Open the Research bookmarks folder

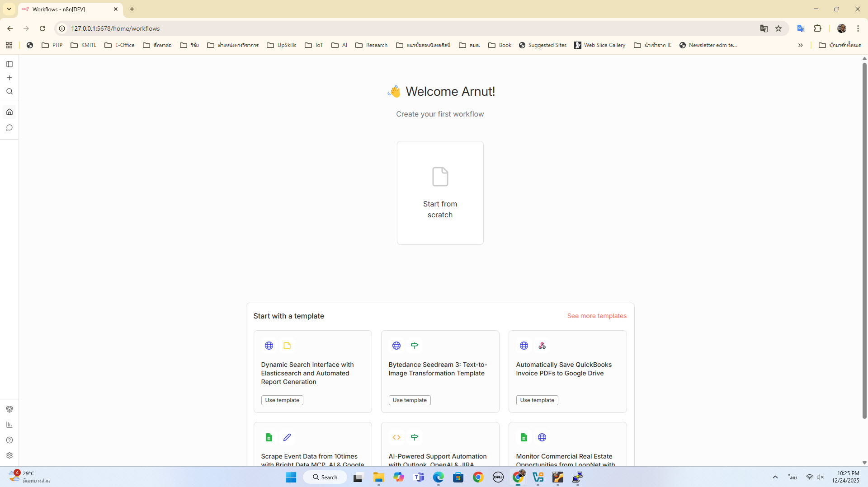372,45
